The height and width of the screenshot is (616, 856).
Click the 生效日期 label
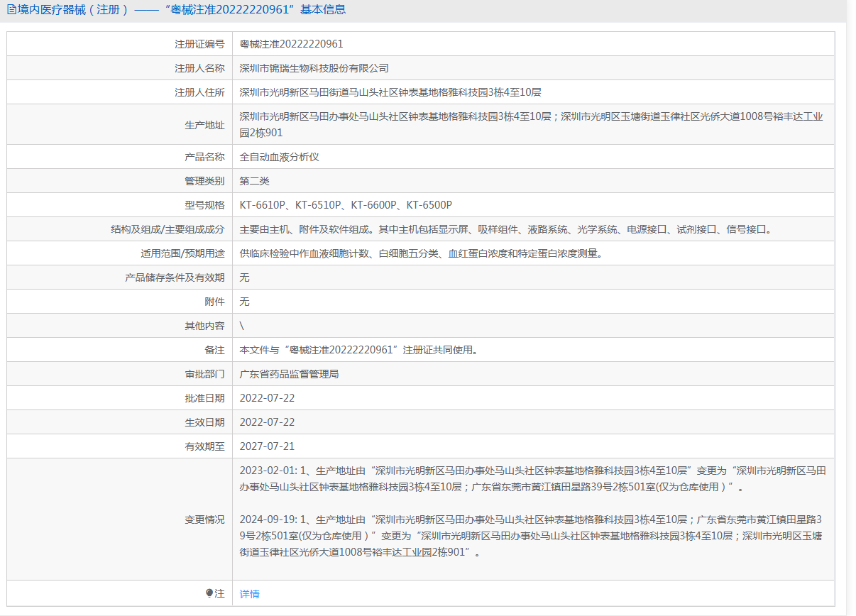click(x=205, y=422)
